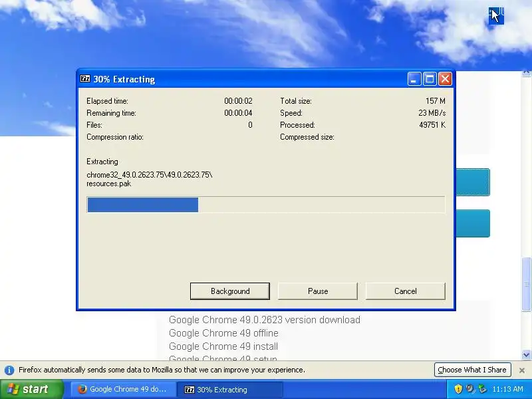Viewport: 532px width, 399px height.
Task: Click the Firefox vertical scrollbar thumb
Action: pyautogui.click(x=526, y=285)
